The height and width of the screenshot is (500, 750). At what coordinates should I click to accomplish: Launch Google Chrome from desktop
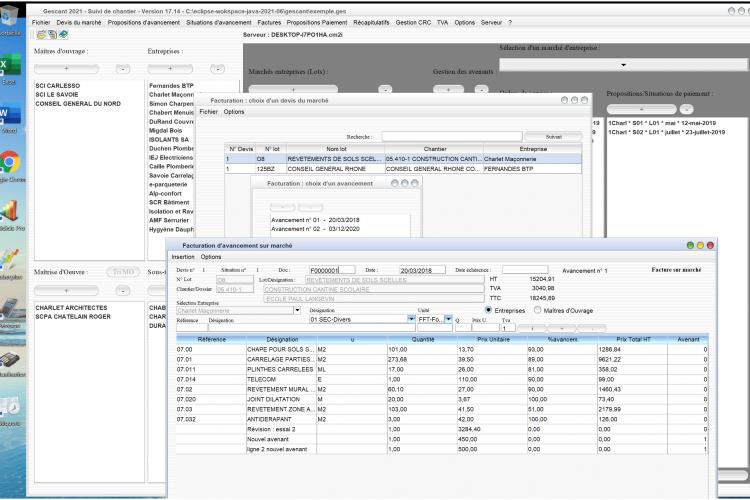point(11,165)
